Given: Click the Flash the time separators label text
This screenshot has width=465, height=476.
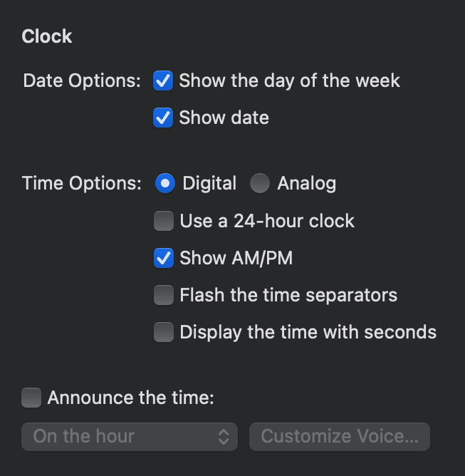Looking at the screenshot, I should (x=288, y=295).
